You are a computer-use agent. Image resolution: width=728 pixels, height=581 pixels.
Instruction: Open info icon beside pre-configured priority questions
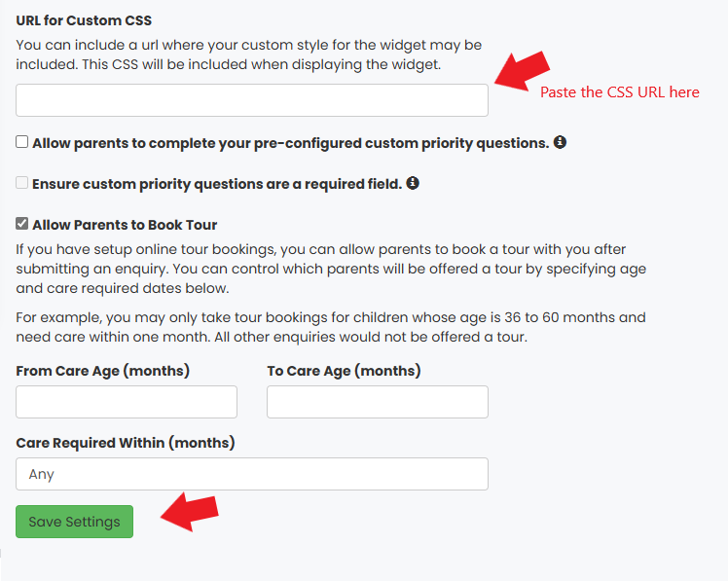click(560, 142)
